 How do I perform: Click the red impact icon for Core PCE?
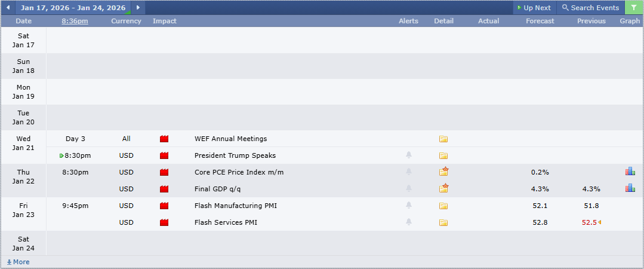point(164,172)
